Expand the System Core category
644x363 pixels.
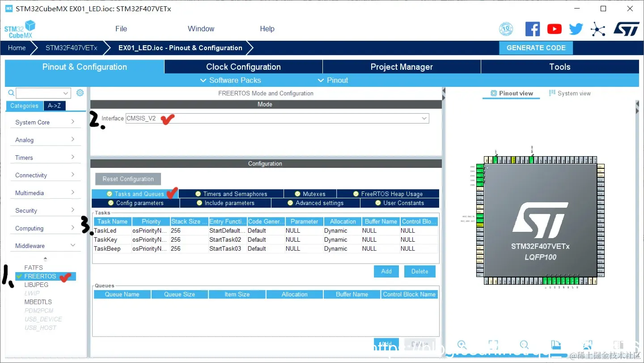(x=45, y=122)
